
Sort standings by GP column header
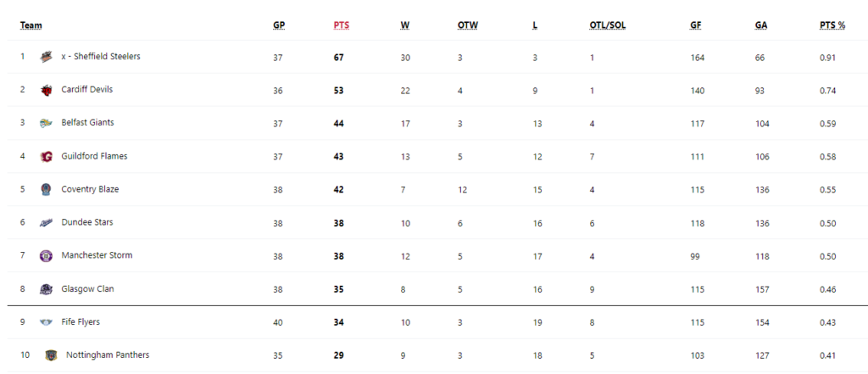(279, 25)
